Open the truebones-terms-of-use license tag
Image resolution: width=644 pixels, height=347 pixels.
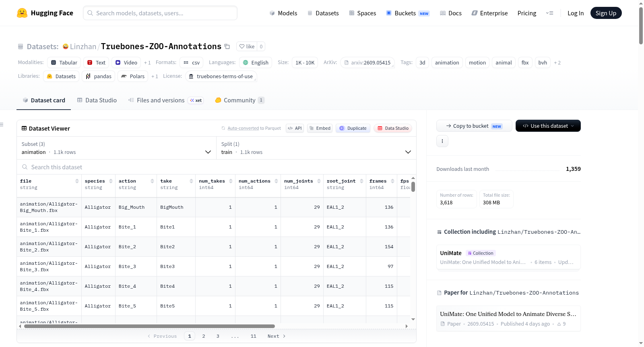coord(221,76)
